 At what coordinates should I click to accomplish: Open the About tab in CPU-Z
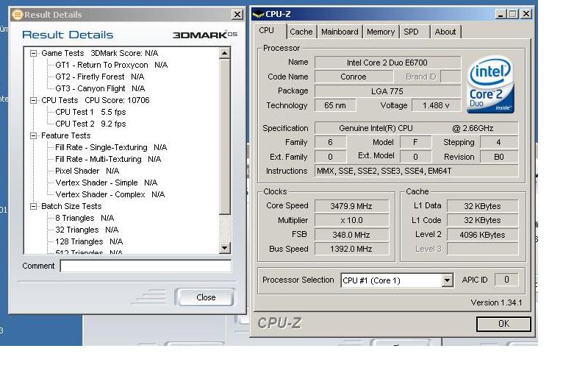(x=445, y=32)
